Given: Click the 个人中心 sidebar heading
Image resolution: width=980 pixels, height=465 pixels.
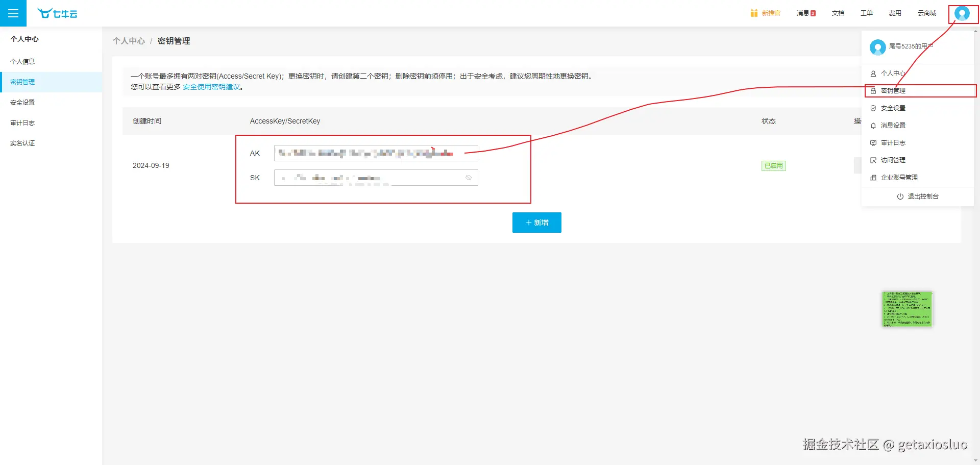Looking at the screenshot, I should [24, 39].
